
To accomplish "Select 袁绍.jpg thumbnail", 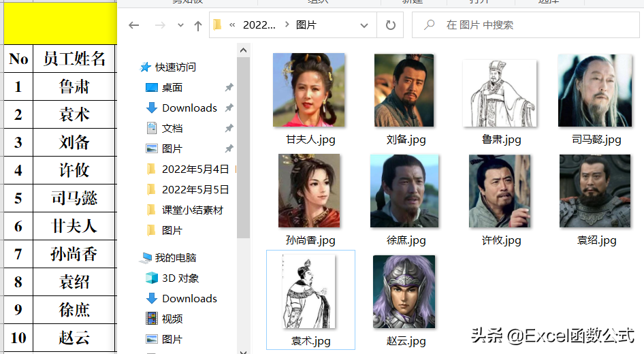I will (595, 191).
